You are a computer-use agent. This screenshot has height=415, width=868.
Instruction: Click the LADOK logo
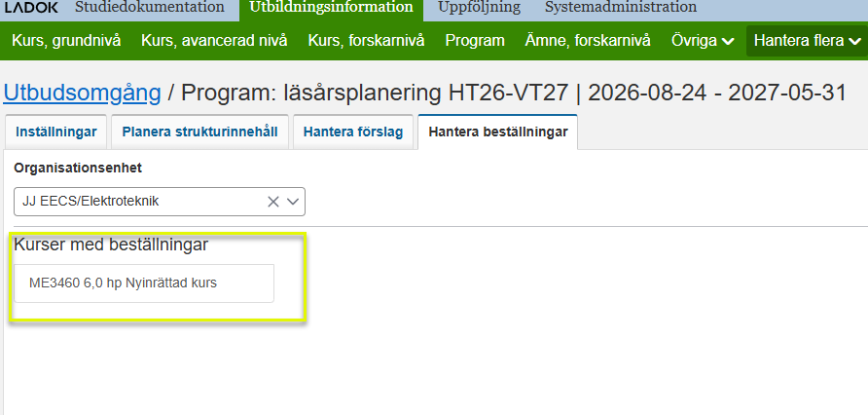tap(29, 8)
